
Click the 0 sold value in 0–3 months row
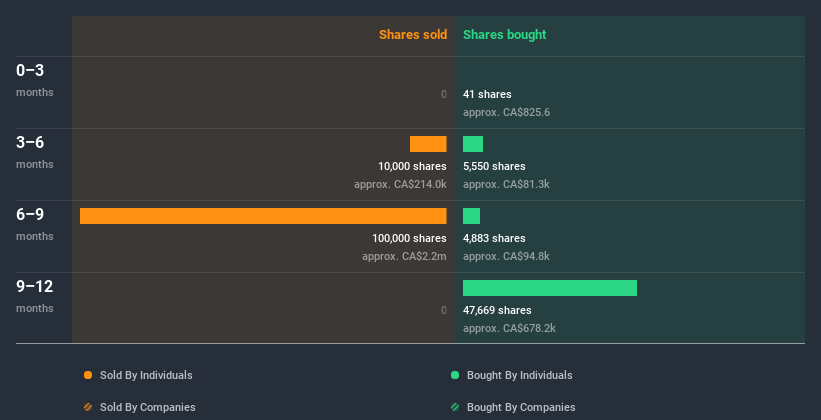click(443, 94)
